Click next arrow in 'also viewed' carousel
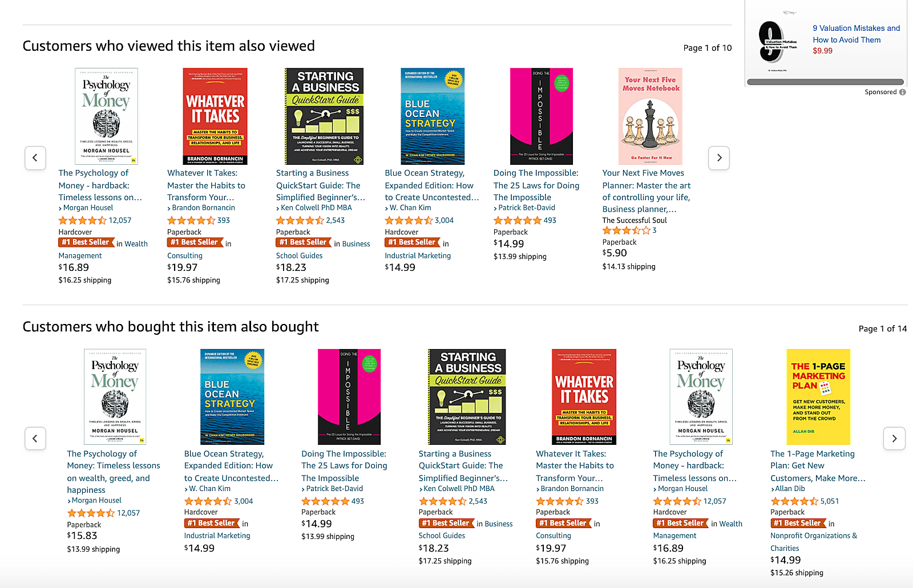This screenshot has width=913, height=588. pyautogui.click(x=719, y=158)
